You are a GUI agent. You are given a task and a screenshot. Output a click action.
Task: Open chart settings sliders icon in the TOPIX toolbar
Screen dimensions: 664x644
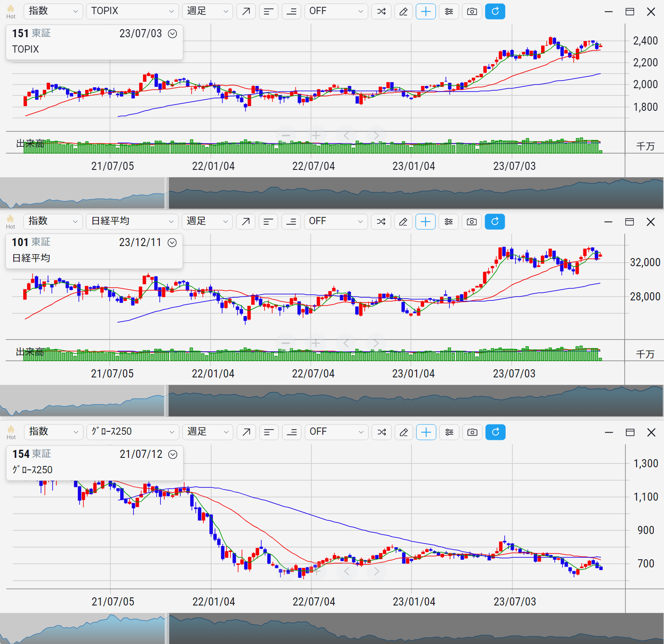(x=449, y=12)
